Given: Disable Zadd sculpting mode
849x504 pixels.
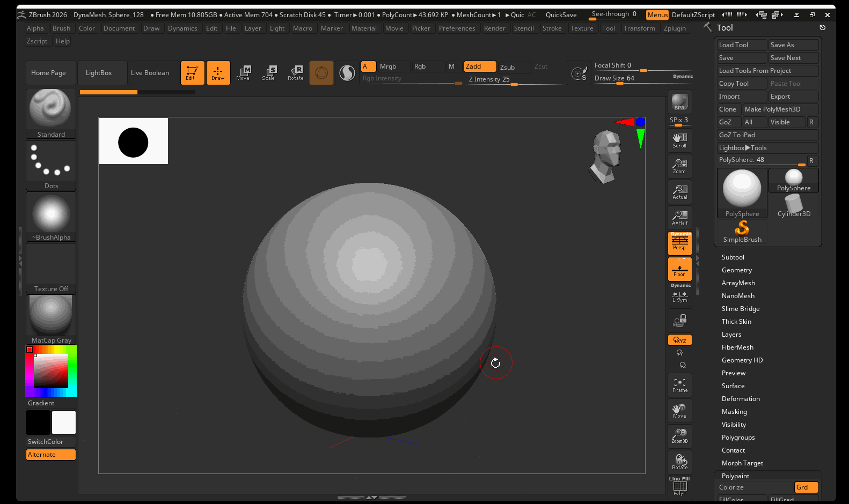Looking at the screenshot, I should tap(480, 66).
